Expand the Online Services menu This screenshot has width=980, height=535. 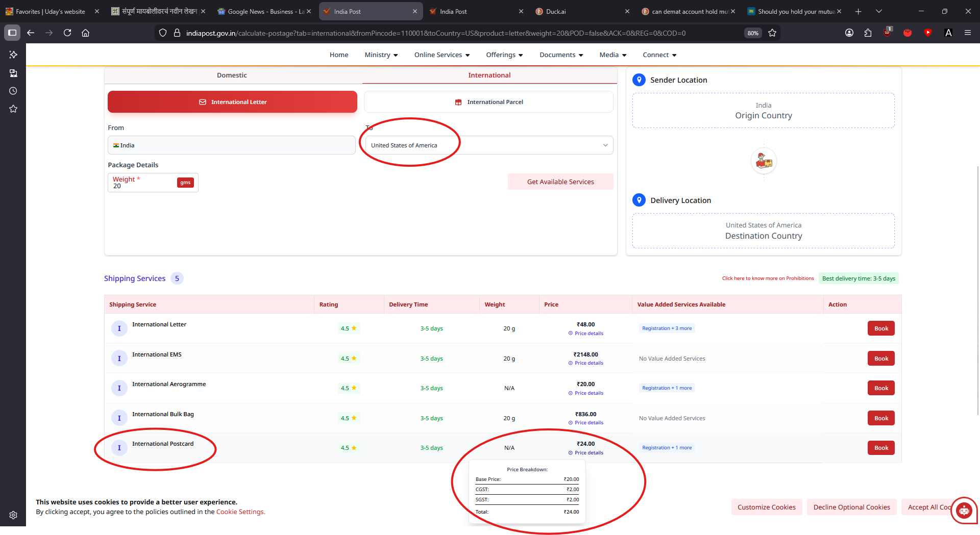[x=442, y=55]
